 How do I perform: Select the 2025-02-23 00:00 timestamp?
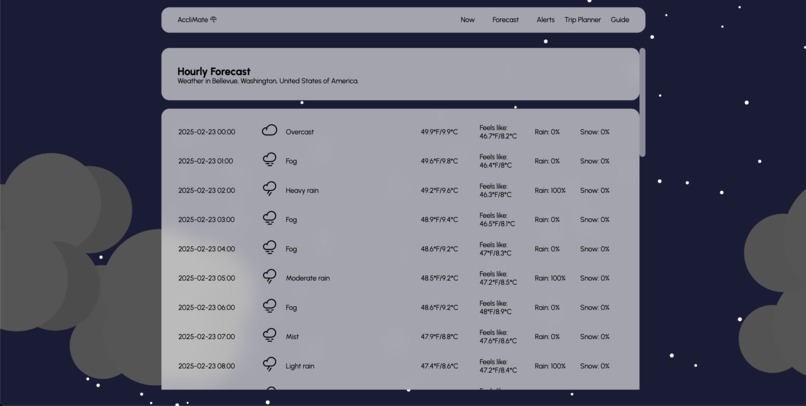point(207,132)
